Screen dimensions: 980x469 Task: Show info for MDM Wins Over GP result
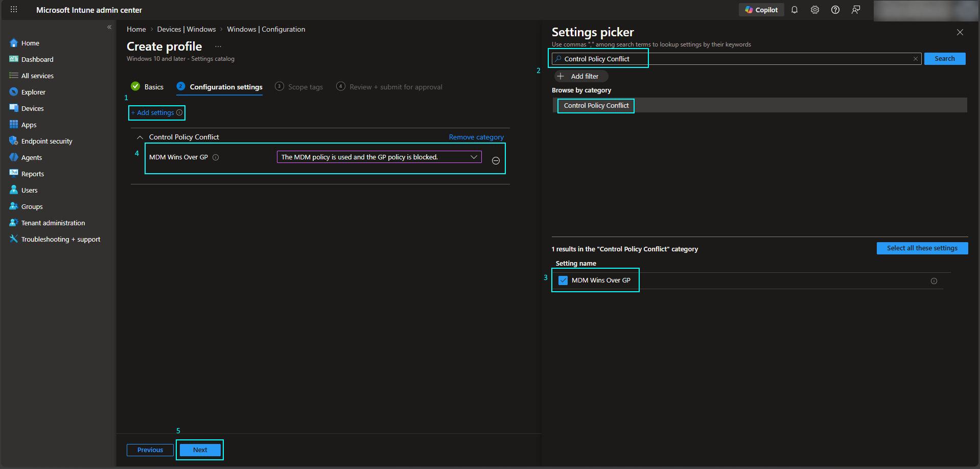[x=934, y=281]
